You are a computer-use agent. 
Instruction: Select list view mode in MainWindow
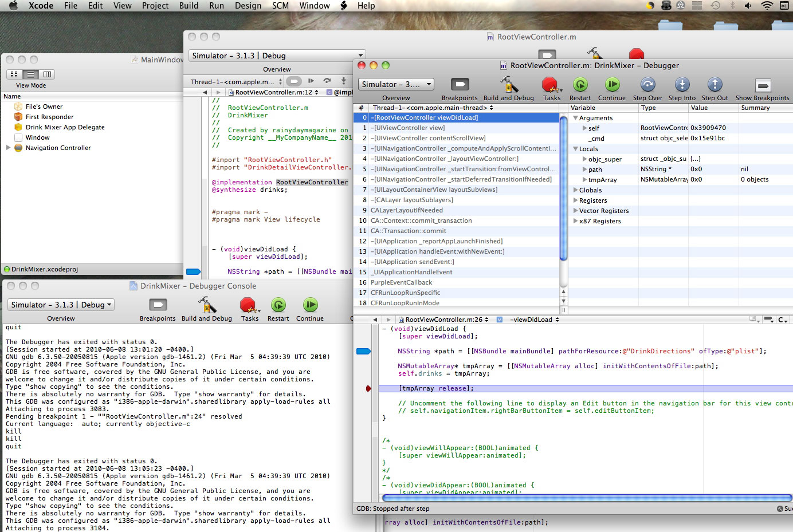pos(31,74)
